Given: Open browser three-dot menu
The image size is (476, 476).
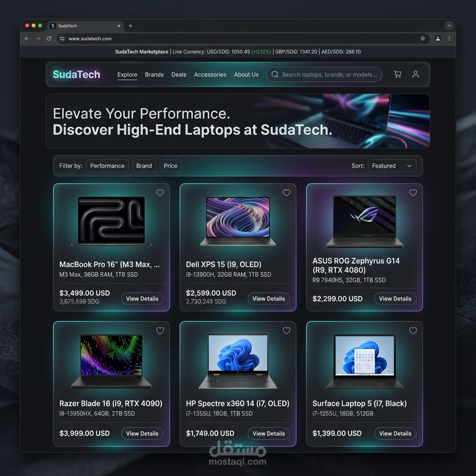Looking at the screenshot, I should (x=449, y=39).
